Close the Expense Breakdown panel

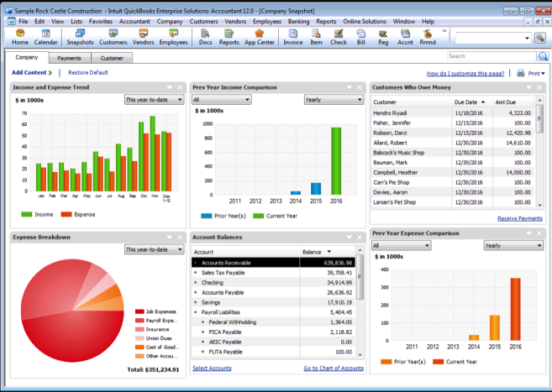(x=180, y=238)
